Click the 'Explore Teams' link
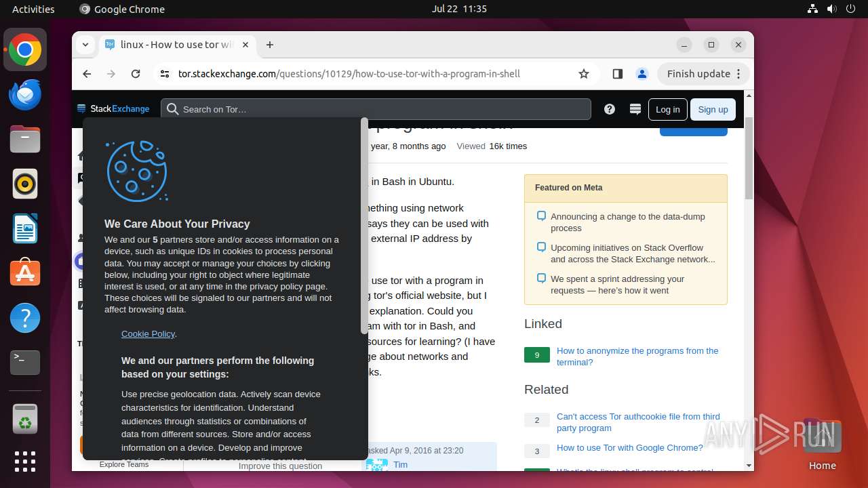The image size is (868, 488). point(124,464)
